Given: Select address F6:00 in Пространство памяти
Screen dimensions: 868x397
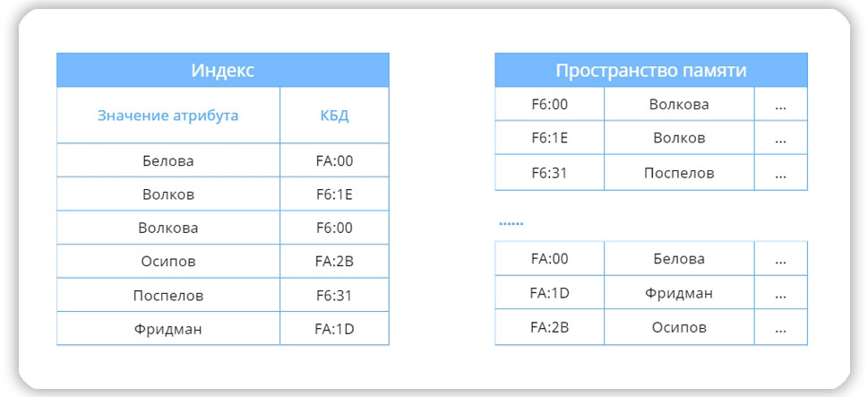Looking at the screenshot, I should click(549, 105).
